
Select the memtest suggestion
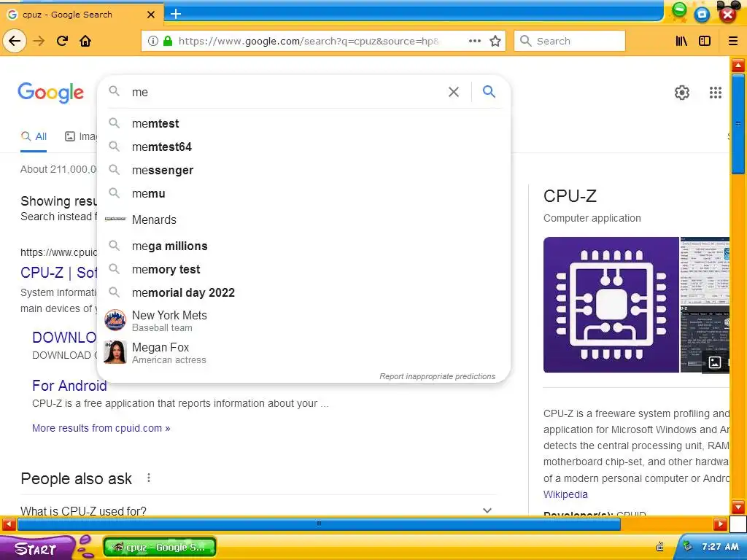coord(303,123)
